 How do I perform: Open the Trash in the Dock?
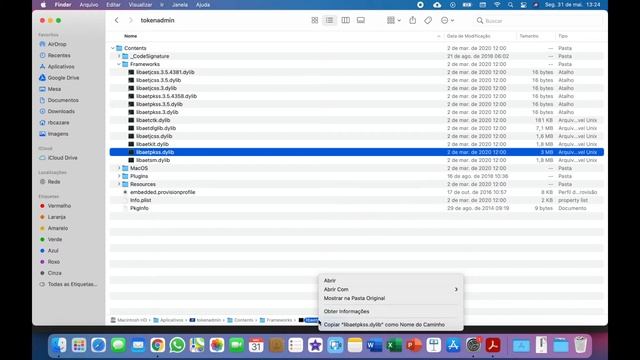click(580, 345)
